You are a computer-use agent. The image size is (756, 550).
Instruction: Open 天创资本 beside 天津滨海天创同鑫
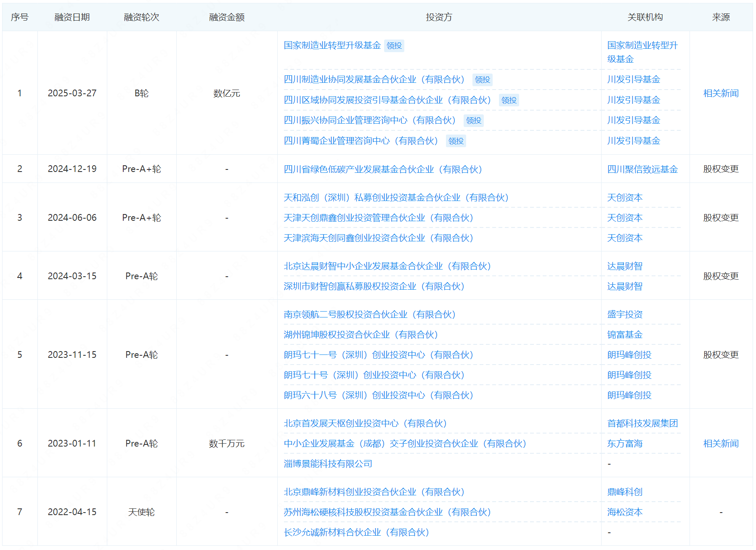(x=625, y=238)
